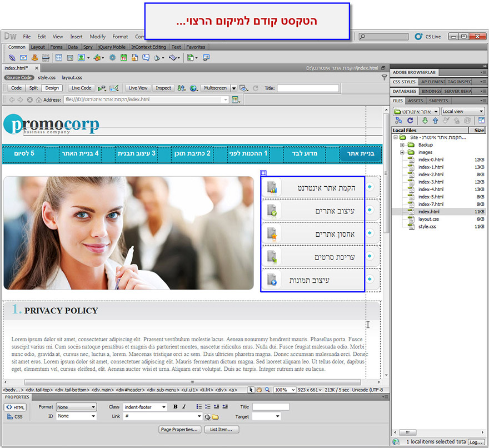489x448 pixels.
Task: Select index-5.html in the Files list
Action: click(431, 197)
